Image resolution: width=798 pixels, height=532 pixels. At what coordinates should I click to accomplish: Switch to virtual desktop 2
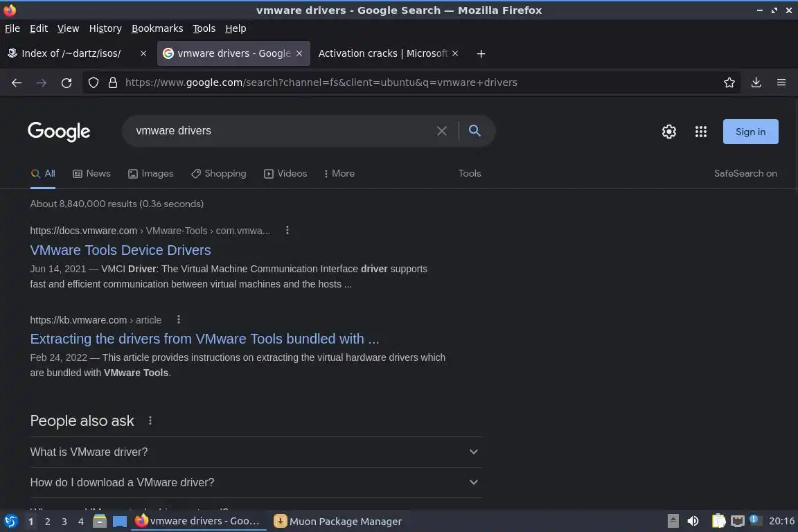click(x=47, y=522)
